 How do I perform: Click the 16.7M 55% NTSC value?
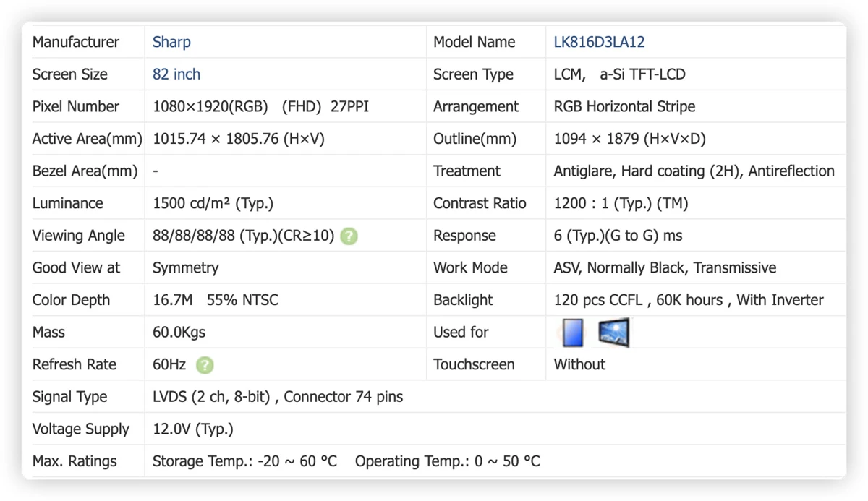click(216, 300)
